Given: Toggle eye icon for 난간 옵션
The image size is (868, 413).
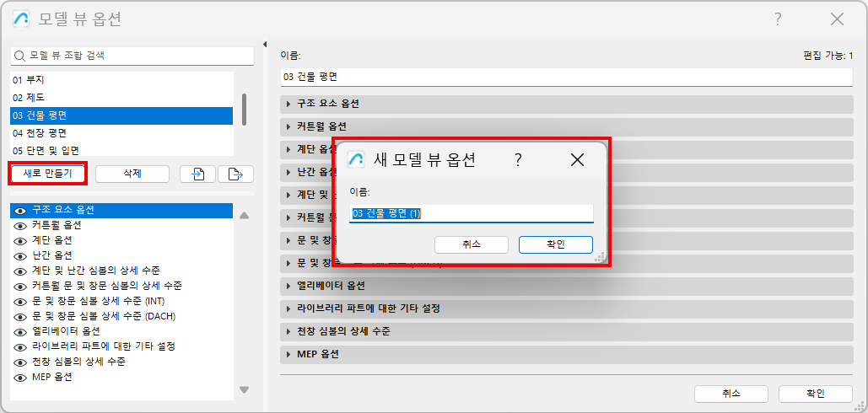Looking at the screenshot, I should tap(20, 256).
